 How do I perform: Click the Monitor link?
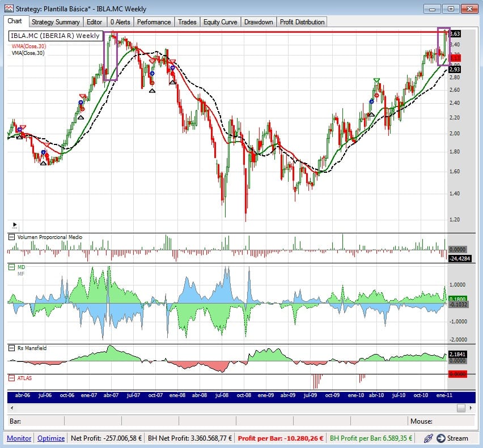[x=19, y=438]
